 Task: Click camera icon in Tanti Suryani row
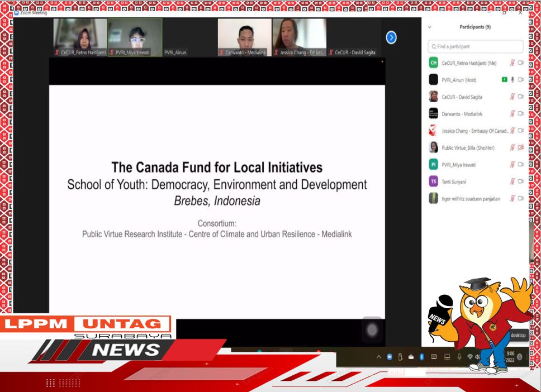(x=521, y=181)
